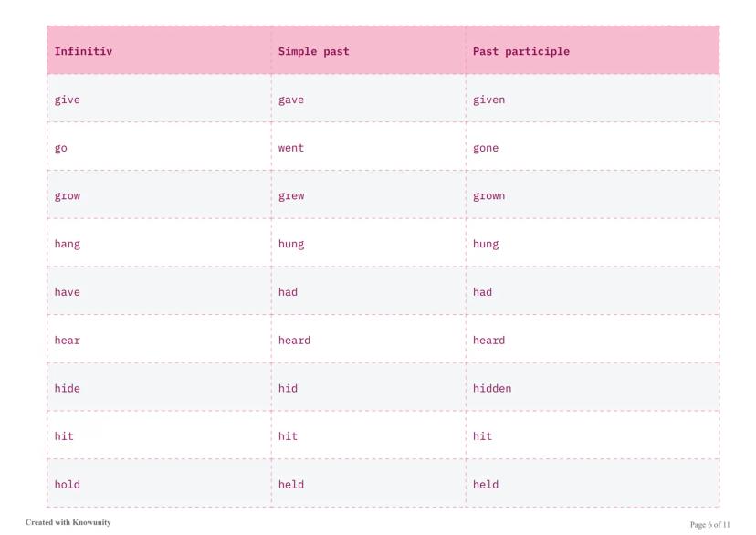Viewport: 756px width, 535px height.
Task: Click the infinitive cell "have"
Action: click(x=68, y=292)
